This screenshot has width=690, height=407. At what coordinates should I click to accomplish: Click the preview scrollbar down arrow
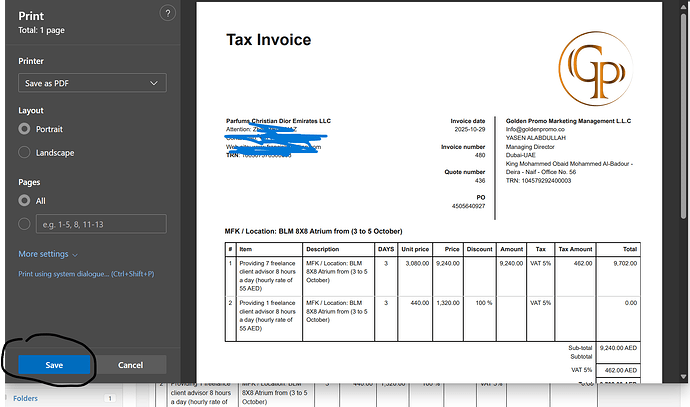[683, 377]
